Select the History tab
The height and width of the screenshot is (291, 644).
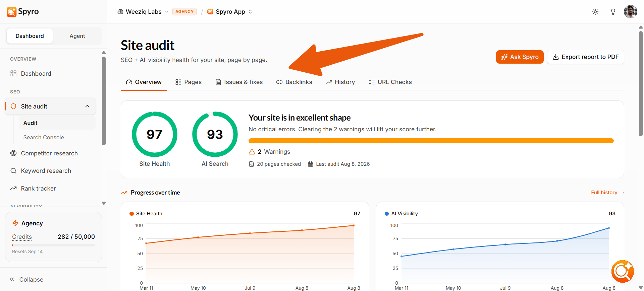click(x=340, y=82)
